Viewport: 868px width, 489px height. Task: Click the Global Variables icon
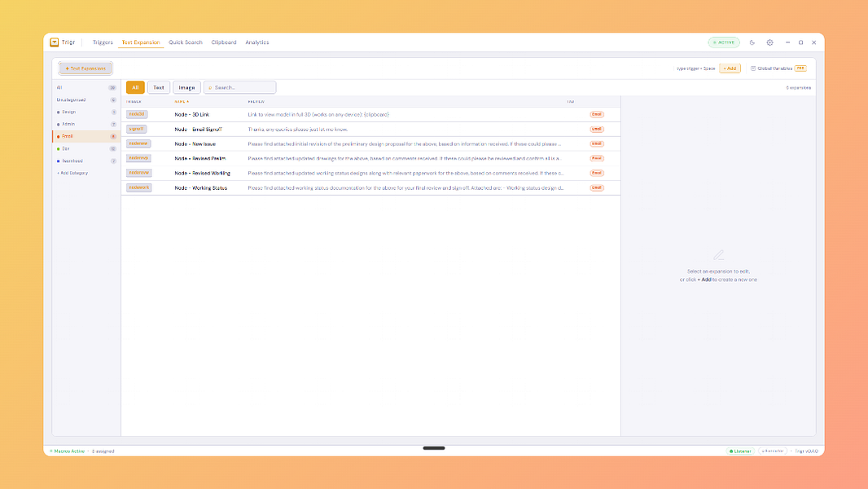753,68
